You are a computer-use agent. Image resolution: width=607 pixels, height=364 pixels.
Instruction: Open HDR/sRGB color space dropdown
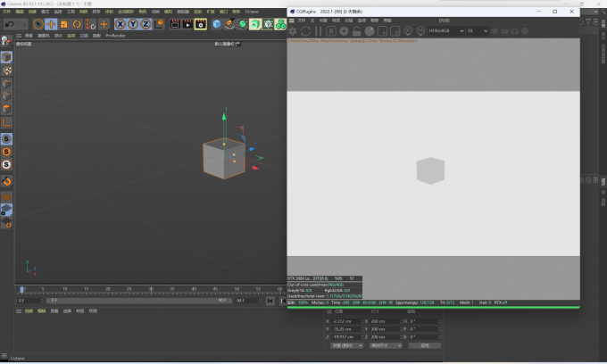pos(446,31)
